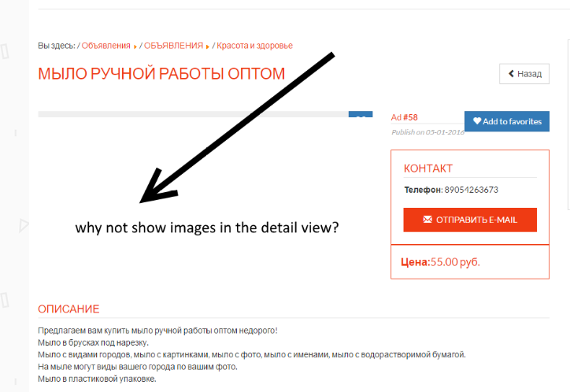Click the КОНТАКТ section heading
This screenshot has height=392, width=570.
427,168
